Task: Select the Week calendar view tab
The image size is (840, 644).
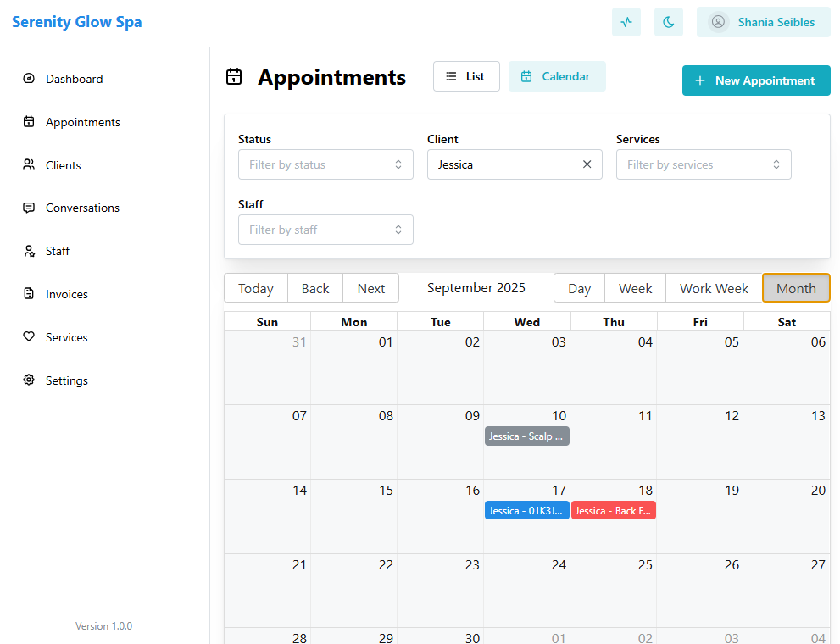Action: (x=635, y=288)
